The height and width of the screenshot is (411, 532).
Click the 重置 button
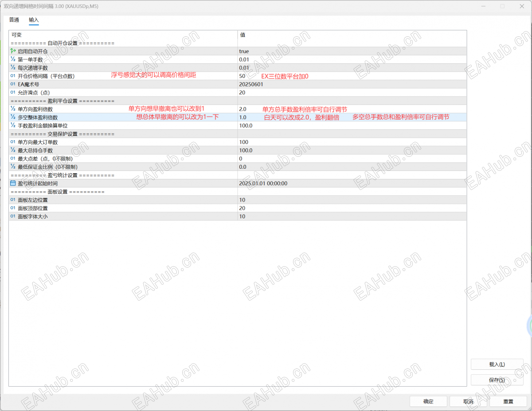(508, 402)
